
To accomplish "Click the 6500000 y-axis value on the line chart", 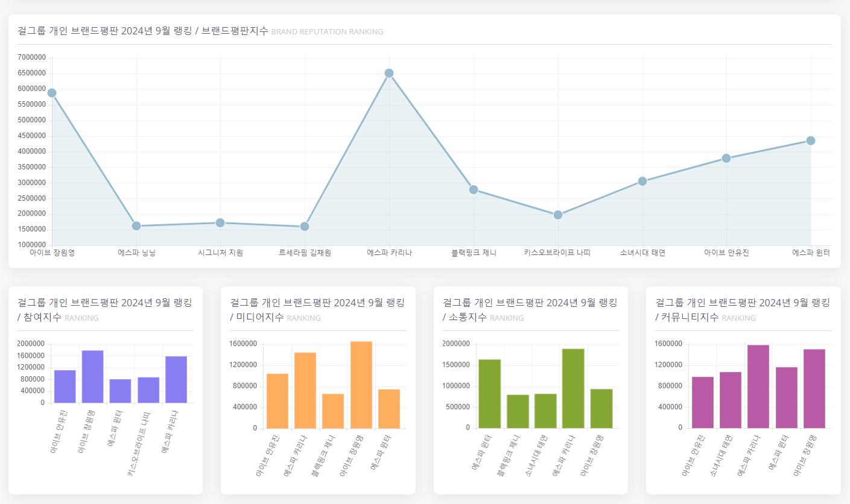I will 32,74.
